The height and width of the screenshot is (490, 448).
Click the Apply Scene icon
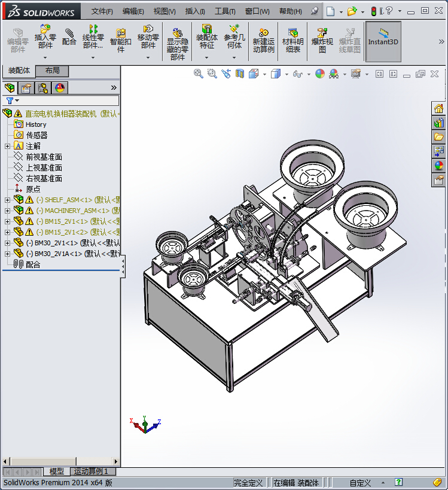coord(334,74)
